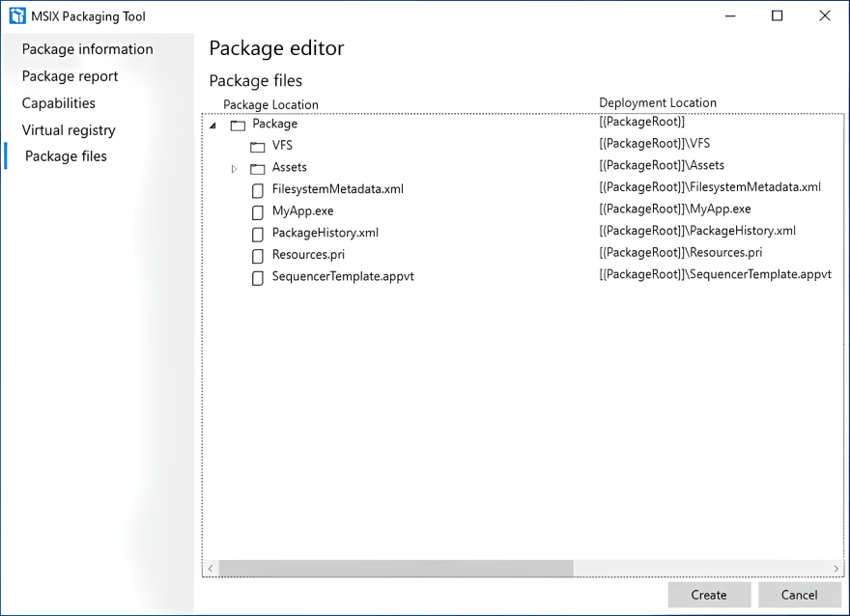Viewport: 850px width, 616px height.
Task: Click the MyApp.exe file icon
Action: click(258, 212)
